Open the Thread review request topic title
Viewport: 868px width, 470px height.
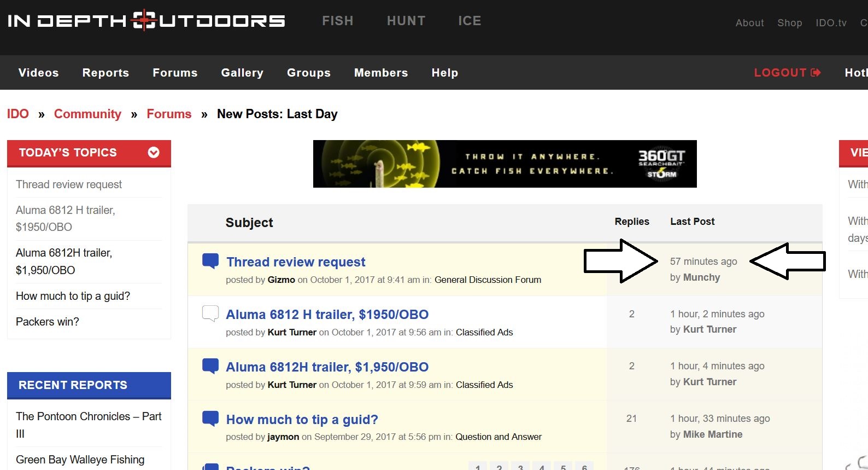pyautogui.click(x=296, y=262)
